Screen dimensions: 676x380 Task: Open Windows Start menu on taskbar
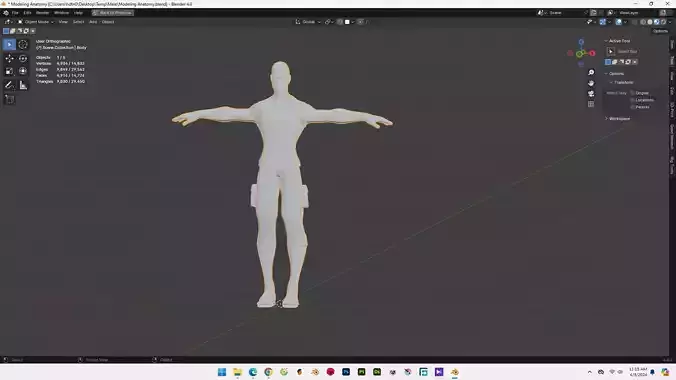coord(222,372)
